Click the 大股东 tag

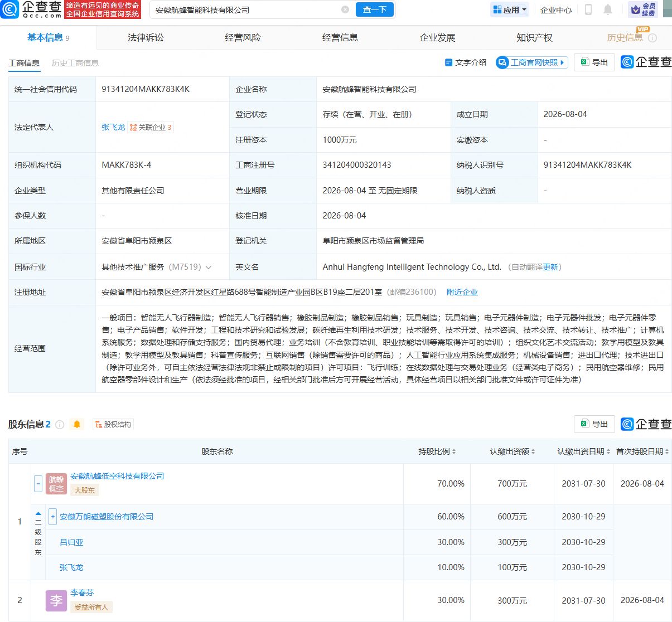(85, 490)
